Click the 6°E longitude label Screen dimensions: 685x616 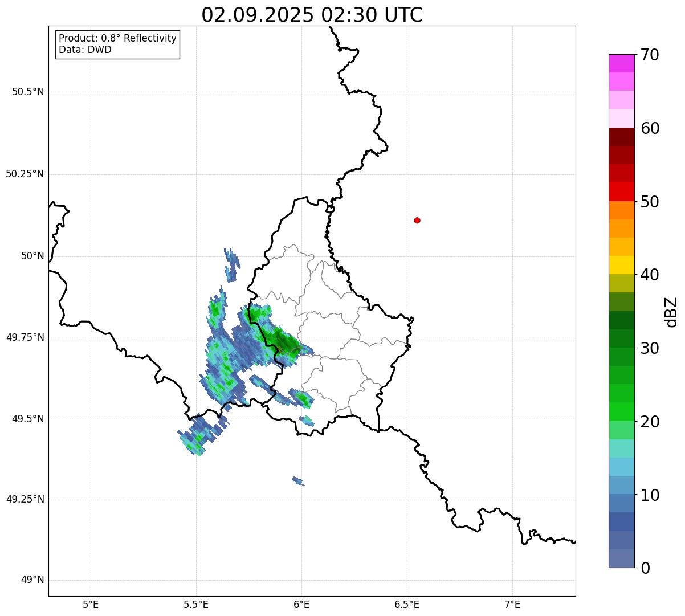pyautogui.click(x=301, y=605)
